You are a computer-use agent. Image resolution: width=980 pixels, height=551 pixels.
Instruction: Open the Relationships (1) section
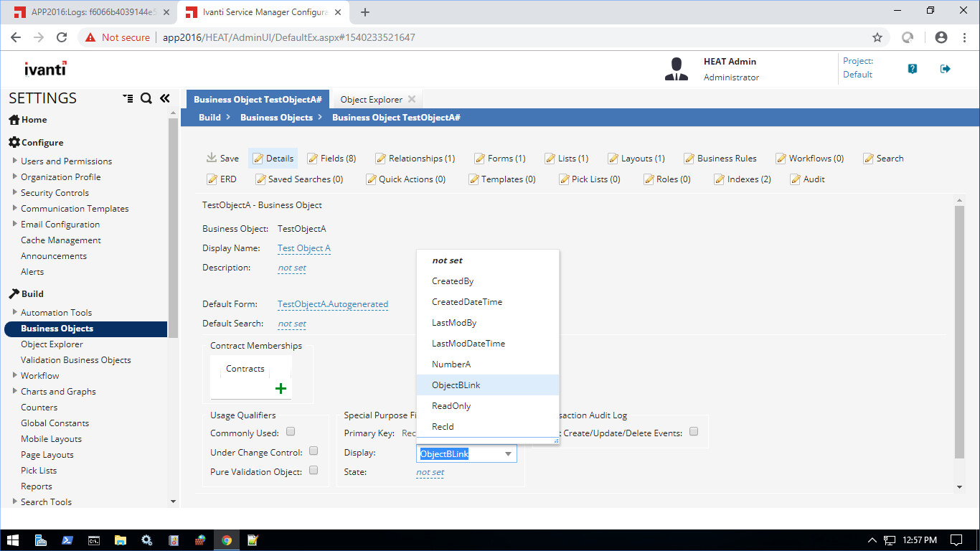tap(415, 158)
